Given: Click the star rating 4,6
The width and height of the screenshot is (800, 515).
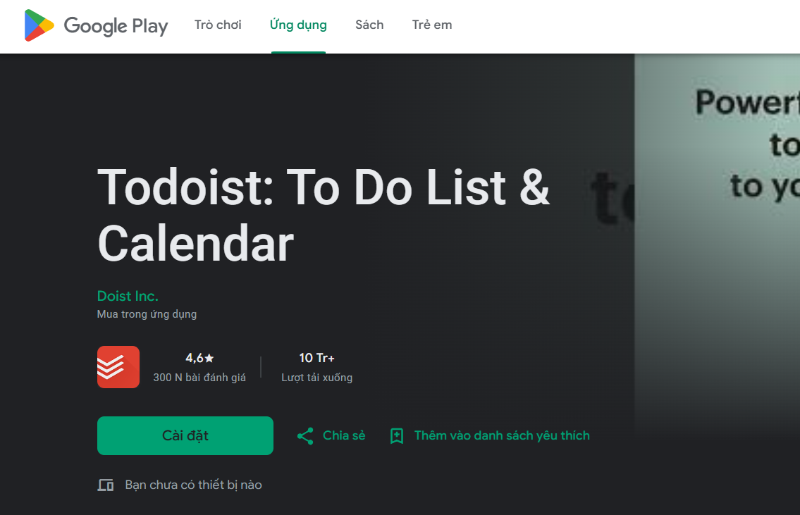Looking at the screenshot, I should 199,358.
